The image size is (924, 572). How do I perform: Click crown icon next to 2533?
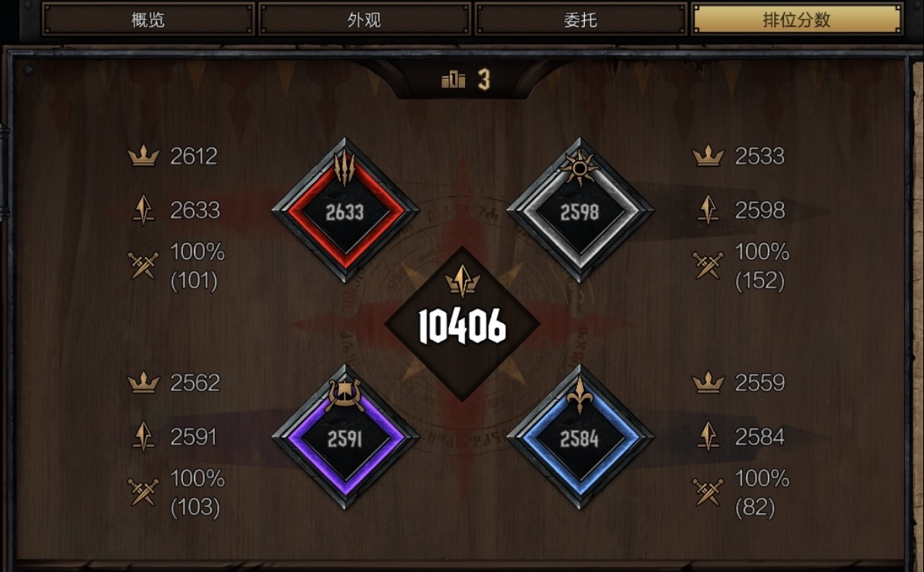tap(708, 156)
